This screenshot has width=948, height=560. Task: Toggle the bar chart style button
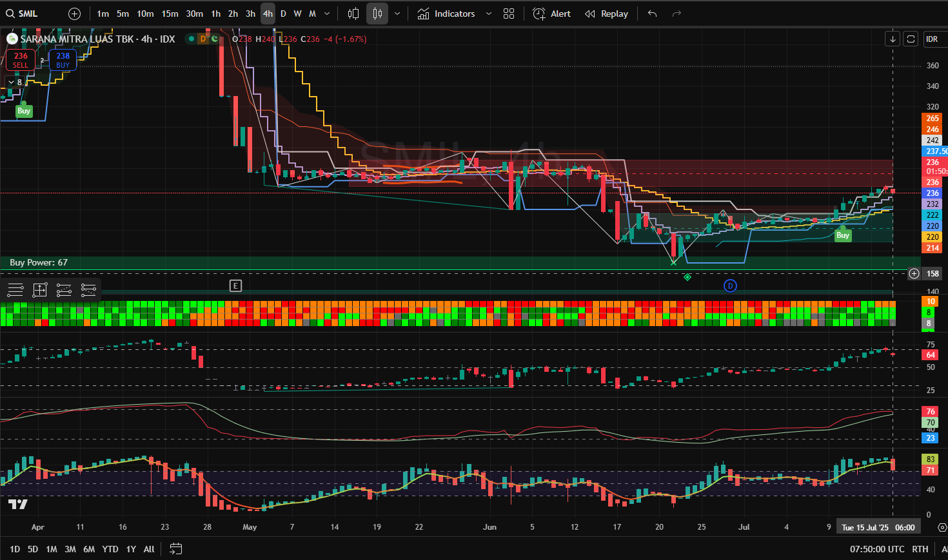(353, 14)
